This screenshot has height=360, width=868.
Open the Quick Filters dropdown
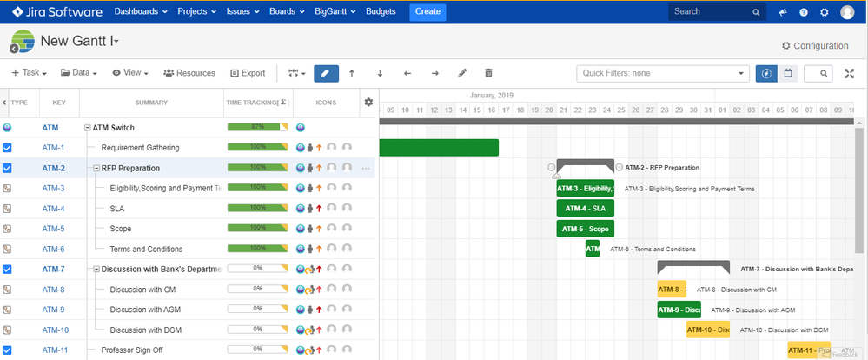[663, 73]
